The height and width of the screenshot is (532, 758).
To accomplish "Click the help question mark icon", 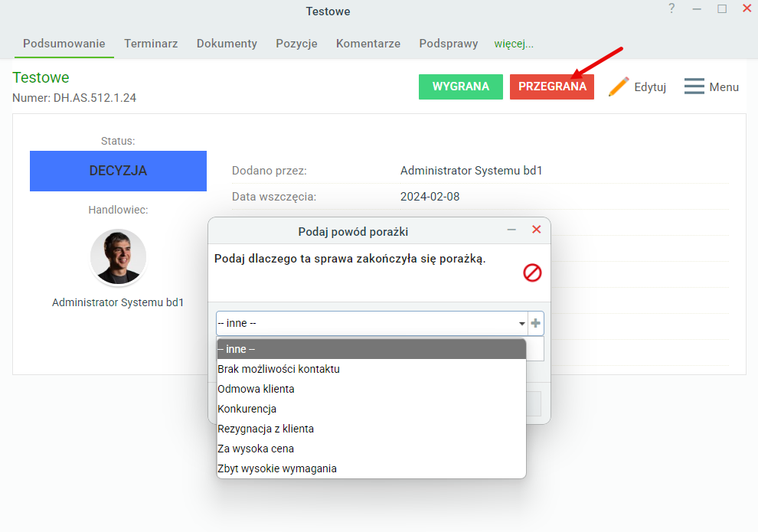I will tap(671, 8).
